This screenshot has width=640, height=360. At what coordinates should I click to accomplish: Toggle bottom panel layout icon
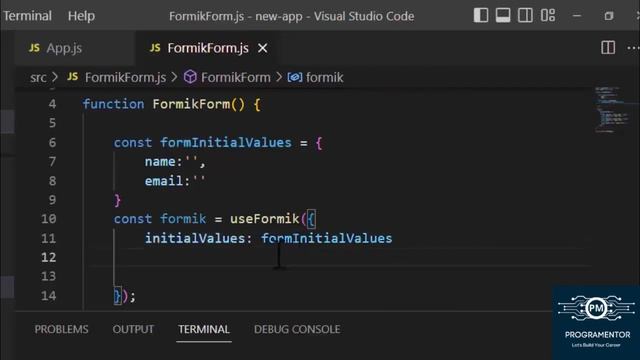coord(503,16)
